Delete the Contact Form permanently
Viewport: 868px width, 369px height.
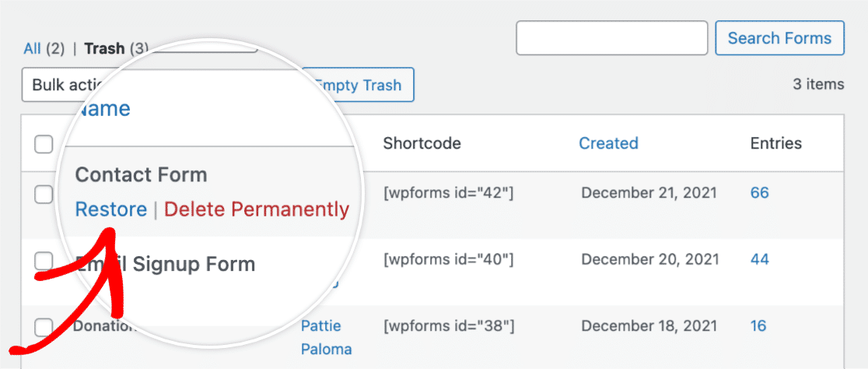tap(257, 209)
